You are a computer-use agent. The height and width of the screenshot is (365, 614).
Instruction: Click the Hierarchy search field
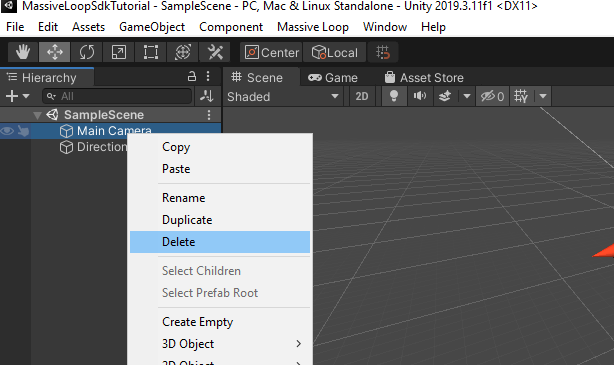(x=117, y=96)
